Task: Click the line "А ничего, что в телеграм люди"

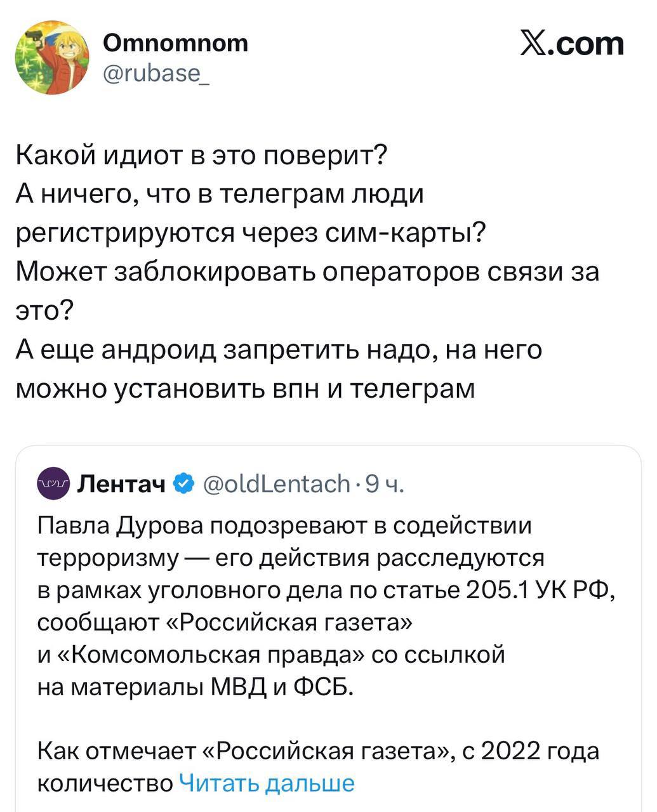Action: pyautogui.click(x=219, y=193)
